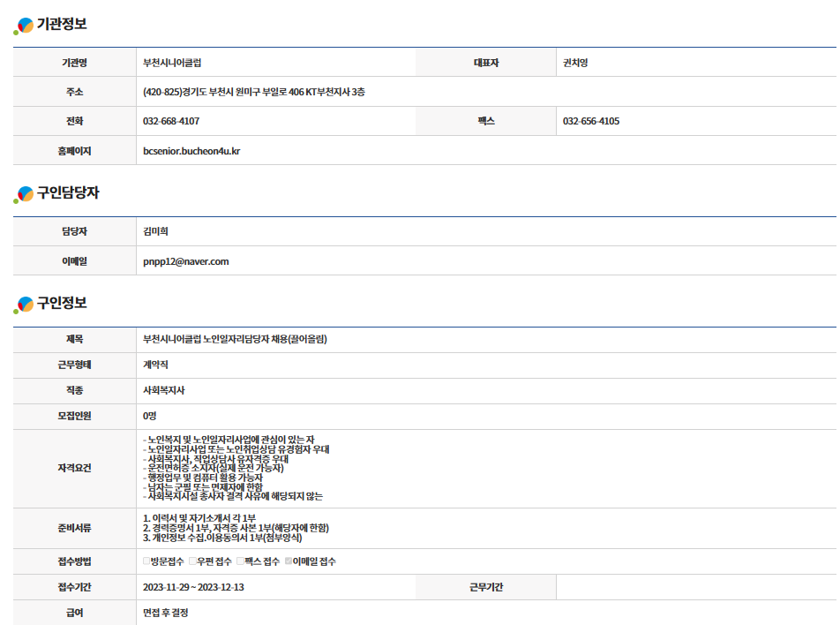The height and width of the screenshot is (625, 840).
Task: Click the 사회복지사 job type value
Action: pyautogui.click(x=164, y=390)
